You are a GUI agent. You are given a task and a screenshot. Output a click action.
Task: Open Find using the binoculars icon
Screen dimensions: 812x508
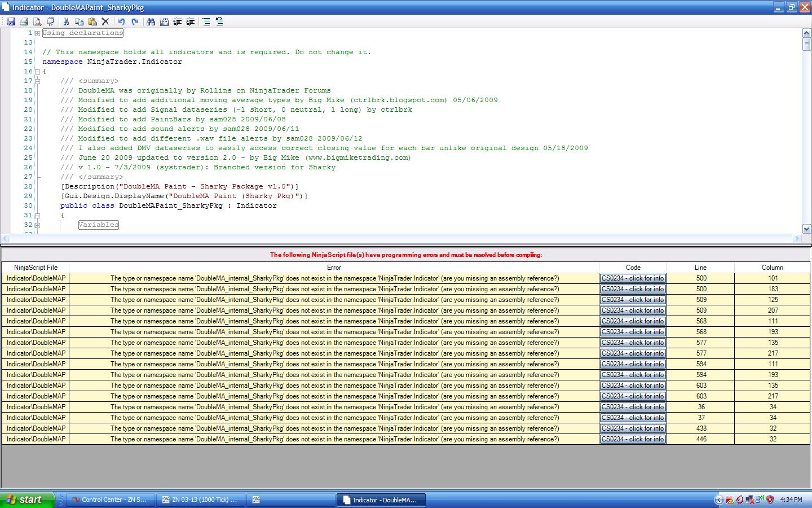coord(151,21)
